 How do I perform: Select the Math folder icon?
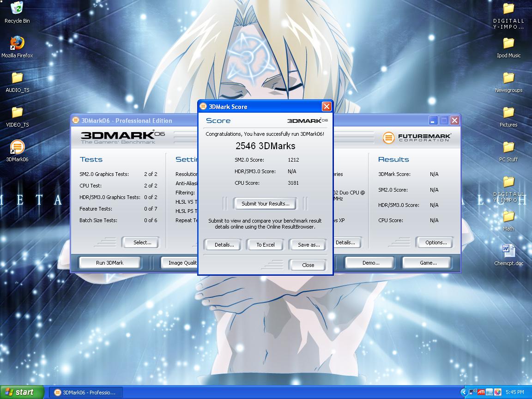pos(508,221)
